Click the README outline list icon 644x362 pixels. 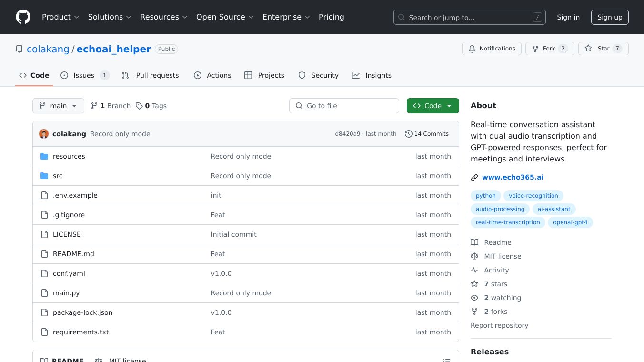[x=446, y=360]
